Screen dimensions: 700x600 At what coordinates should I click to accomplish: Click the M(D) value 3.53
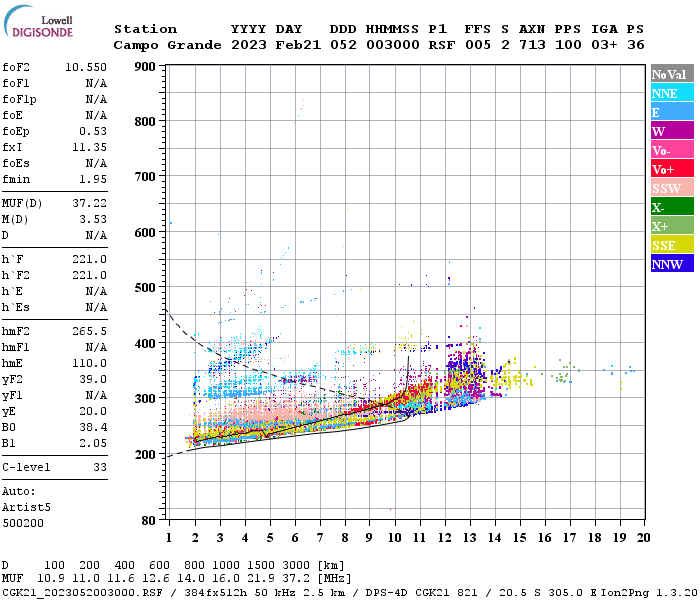(x=93, y=220)
